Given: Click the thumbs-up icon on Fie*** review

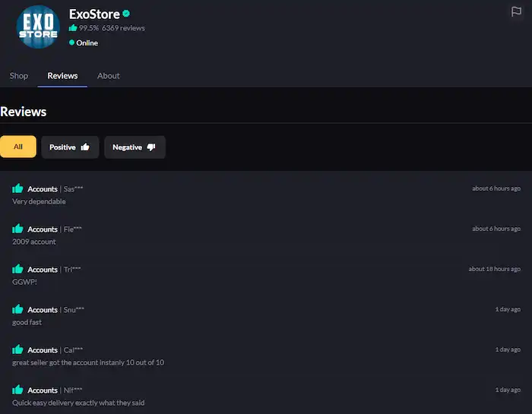Looking at the screenshot, I should coord(17,229).
